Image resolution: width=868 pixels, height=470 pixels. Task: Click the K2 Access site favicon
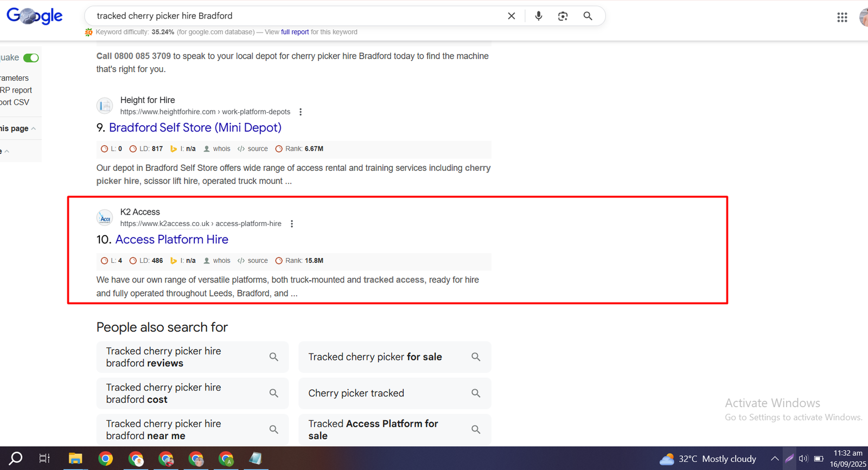click(105, 218)
